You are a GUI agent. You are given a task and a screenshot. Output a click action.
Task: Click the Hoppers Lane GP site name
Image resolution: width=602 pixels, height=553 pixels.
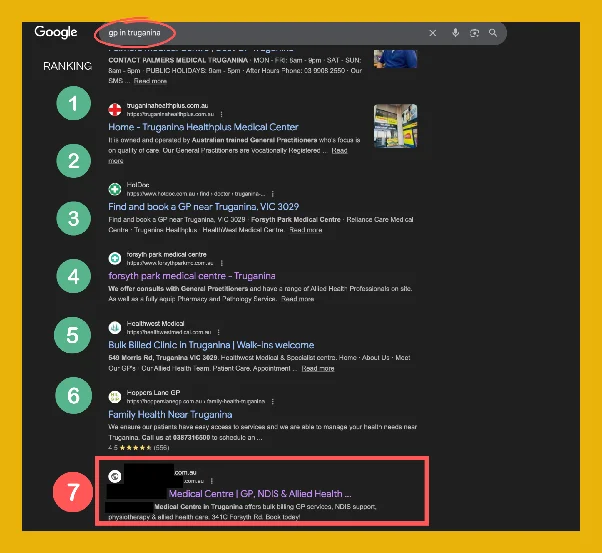(153, 392)
